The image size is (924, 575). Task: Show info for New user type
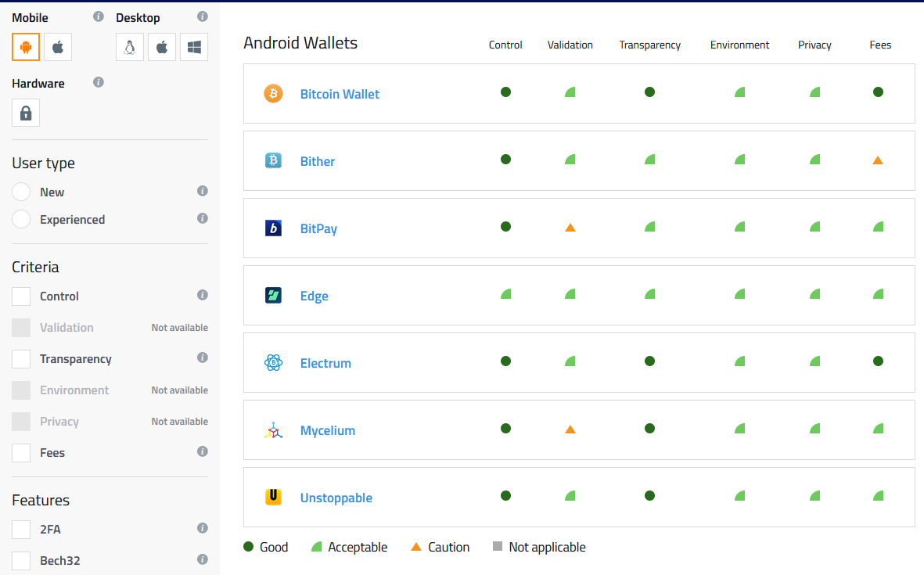(203, 191)
